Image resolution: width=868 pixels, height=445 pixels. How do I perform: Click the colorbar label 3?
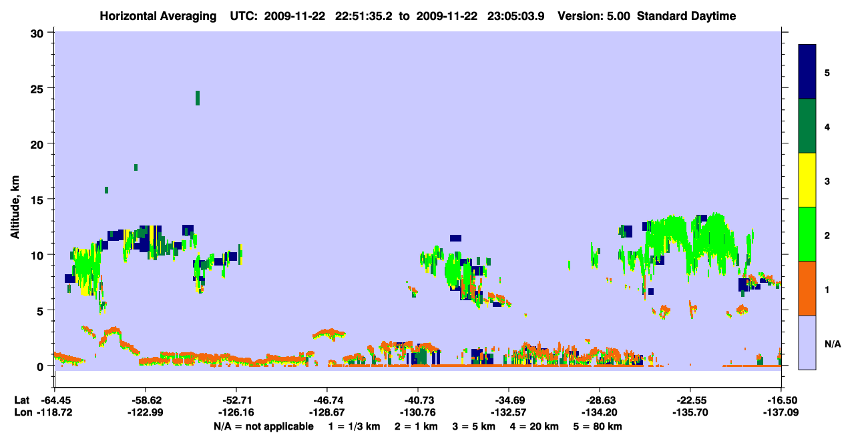pyautogui.click(x=827, y=180)
